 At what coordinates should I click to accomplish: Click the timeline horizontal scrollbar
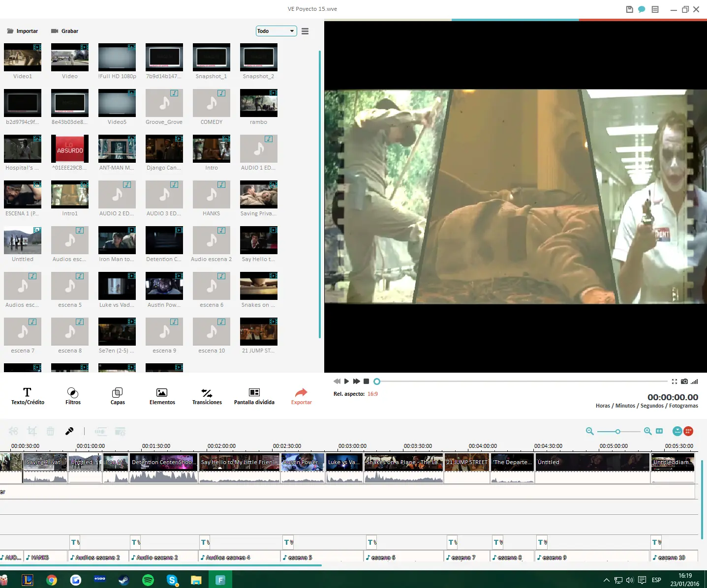pyautogui.click(x=161, y=565)
